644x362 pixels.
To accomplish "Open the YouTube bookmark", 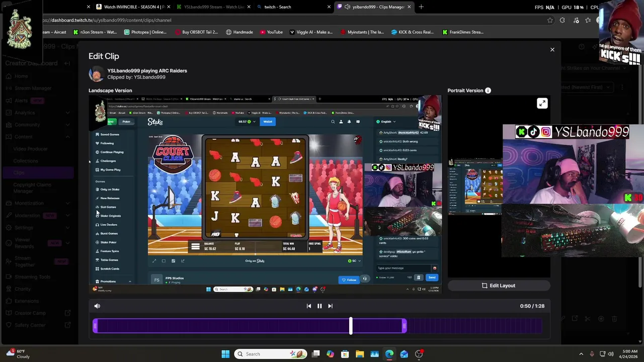I will tap(271, 32).
